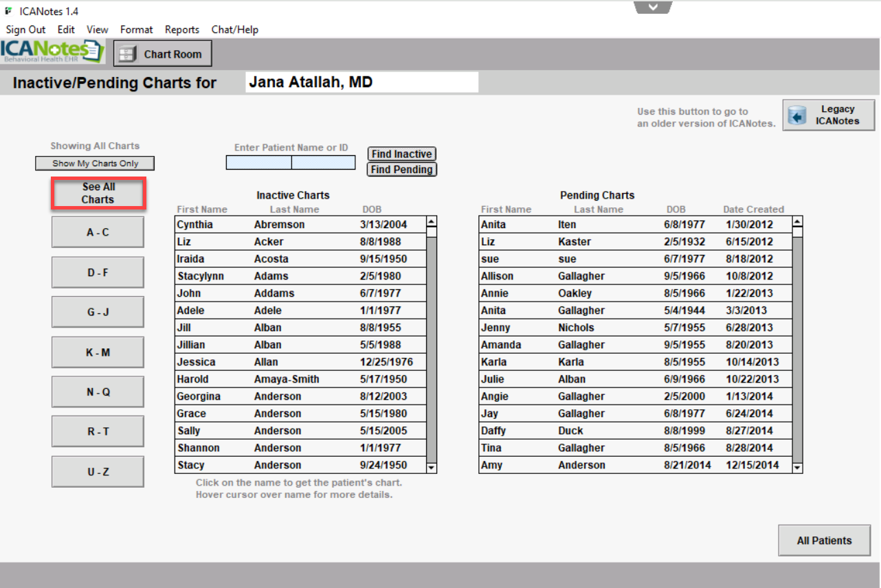Toggle Show My Charts Only

95,163
